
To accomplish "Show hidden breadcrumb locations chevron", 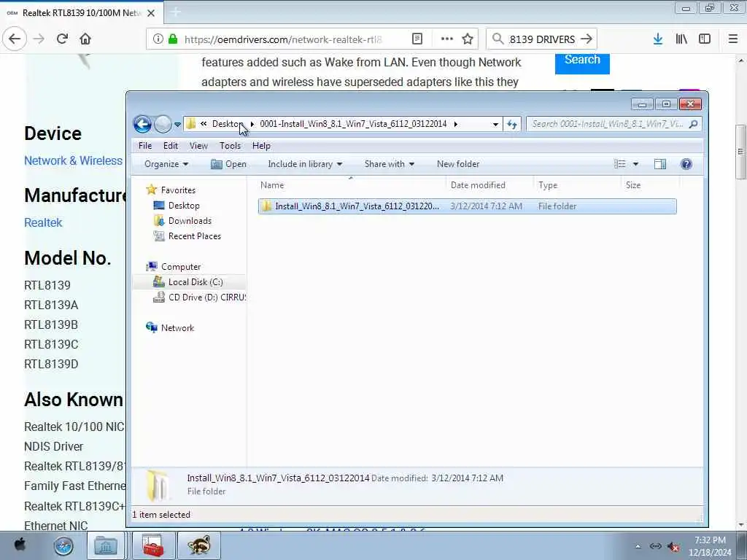I will 204,124.
